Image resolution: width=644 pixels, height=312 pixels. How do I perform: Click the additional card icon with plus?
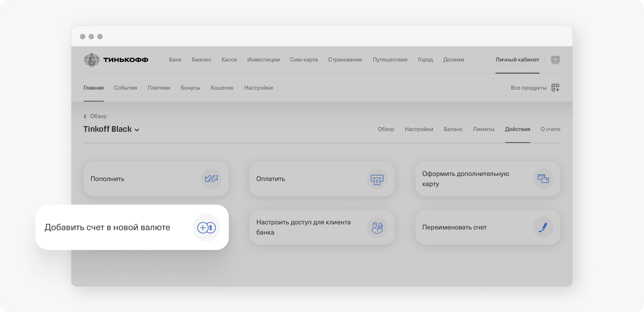coord(543,179)
